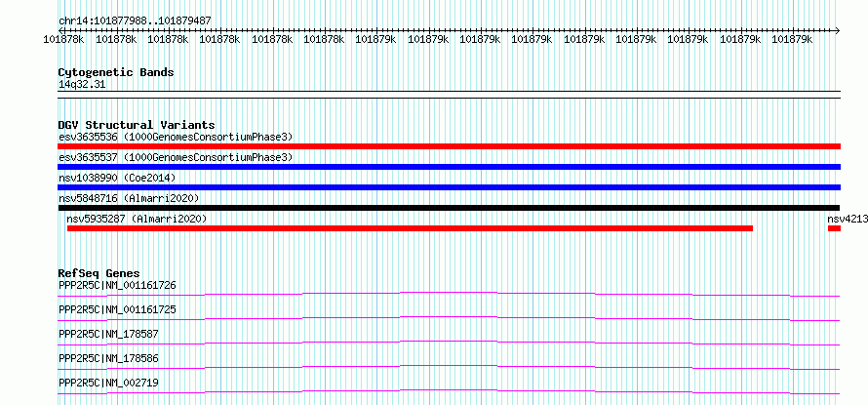Image resolution: width=868 pixels, height=405 pixels.
Task: Select the magenta line for NM_178586
Action: [x=449, y=367]
